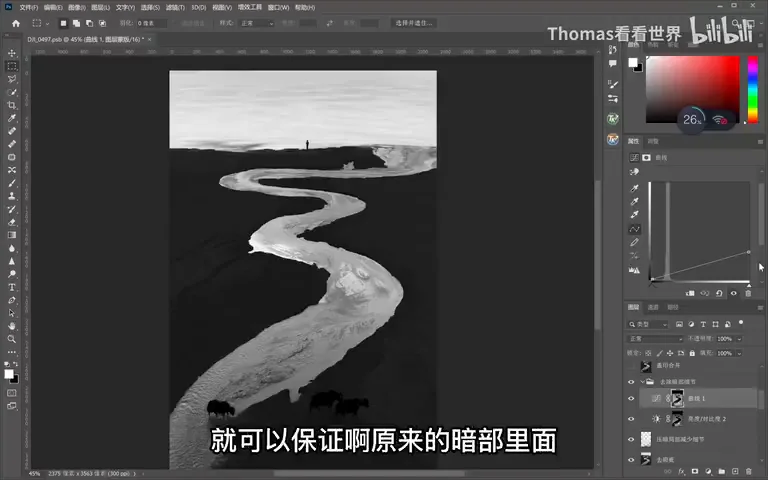Viewport: 768px width, 480px height.
Task: Open the layers panel options menu
Action: tap(760, 307)
